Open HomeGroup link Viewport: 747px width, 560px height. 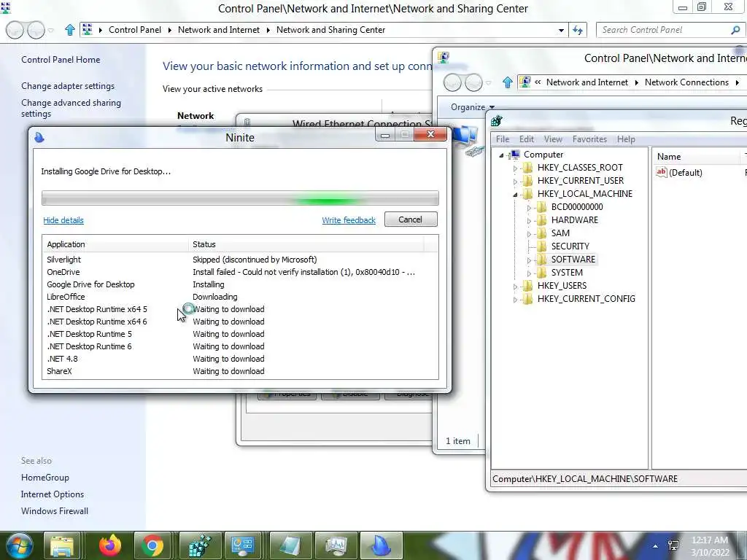(44, 478)
